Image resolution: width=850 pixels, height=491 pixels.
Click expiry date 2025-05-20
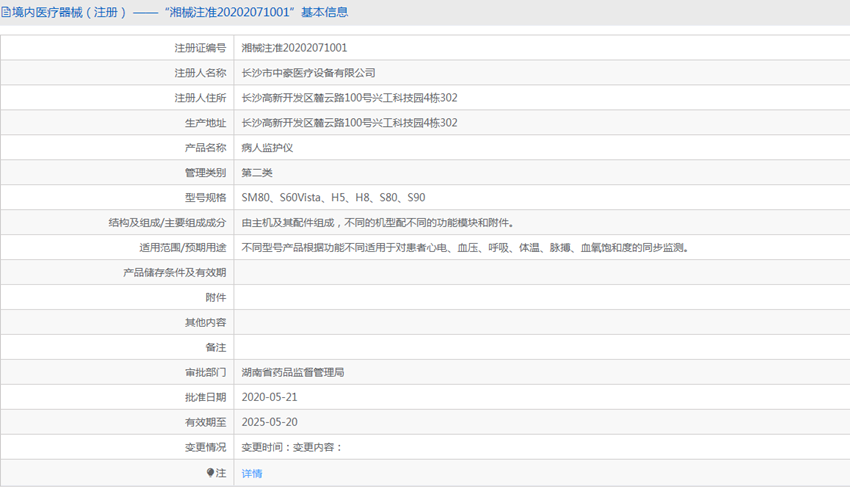269,422
